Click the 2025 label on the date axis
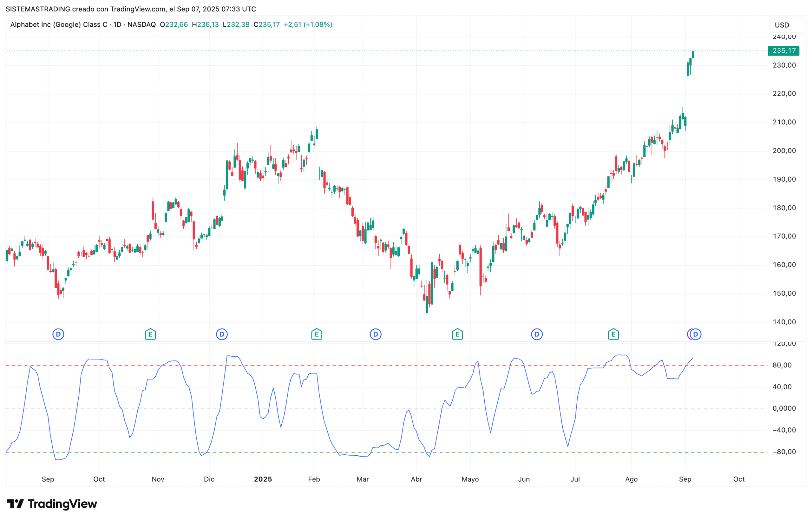This screenshot has height=521, width=812. (263, 479)
